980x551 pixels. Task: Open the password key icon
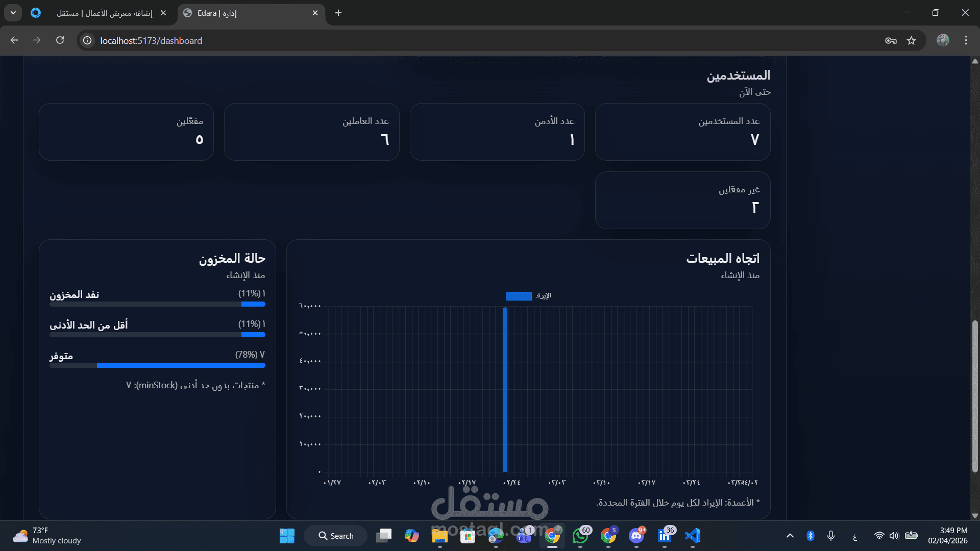click(x=891, y=40)
